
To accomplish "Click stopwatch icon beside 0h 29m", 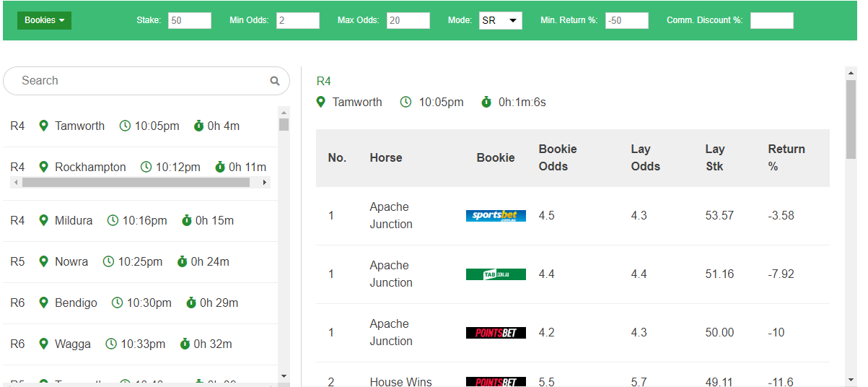I will coord(191,303).
